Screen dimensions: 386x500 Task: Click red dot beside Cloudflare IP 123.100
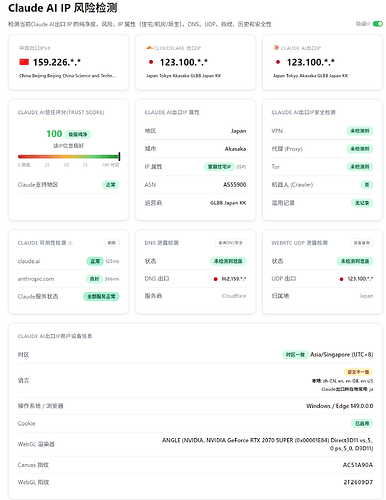pyautogui.click(x=151, y=62)
